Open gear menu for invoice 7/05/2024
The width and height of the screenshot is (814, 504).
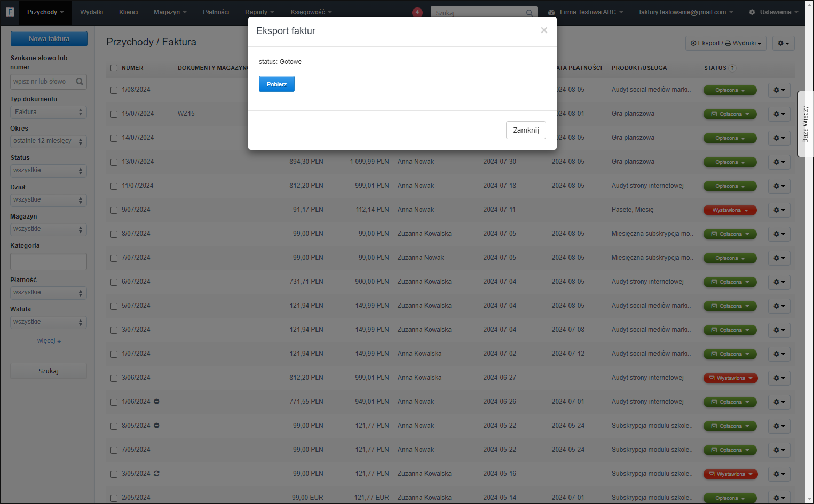pos(779,450)
